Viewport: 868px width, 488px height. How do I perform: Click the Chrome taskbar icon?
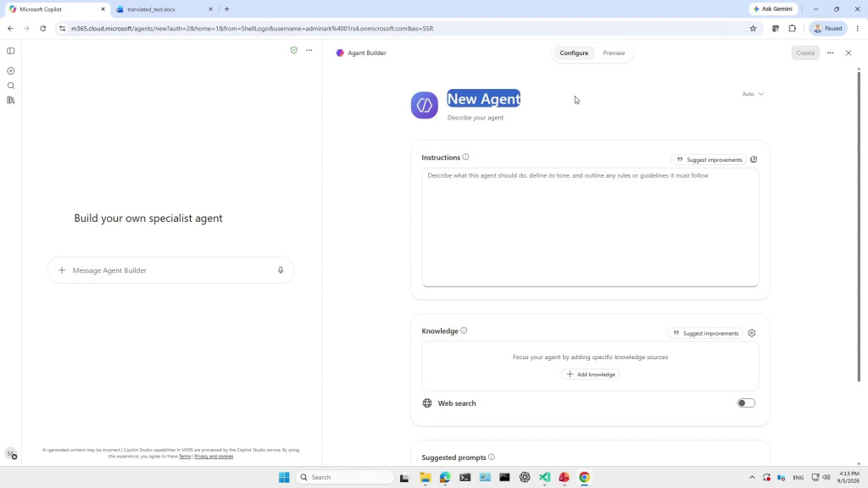[585, 478]
